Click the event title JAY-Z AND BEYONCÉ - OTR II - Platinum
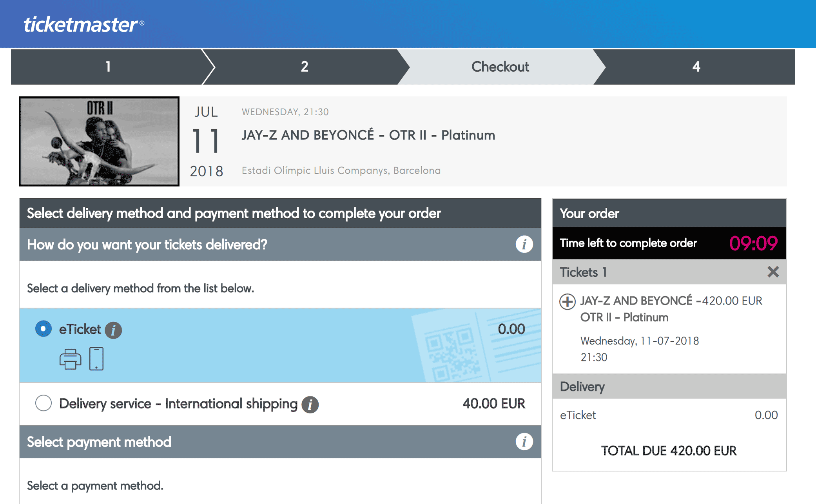 coord(368,135)
